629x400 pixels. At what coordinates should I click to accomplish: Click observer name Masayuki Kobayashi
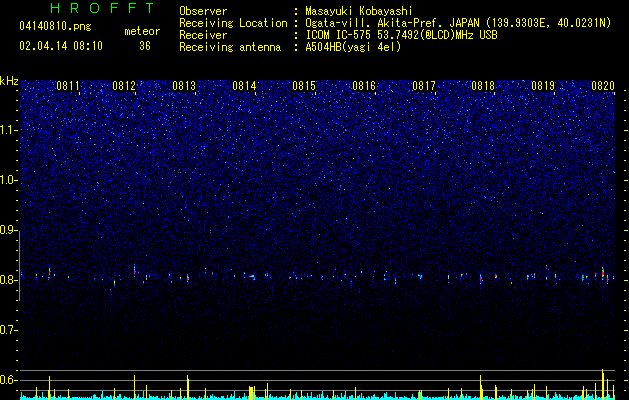[x=359, y=11]
